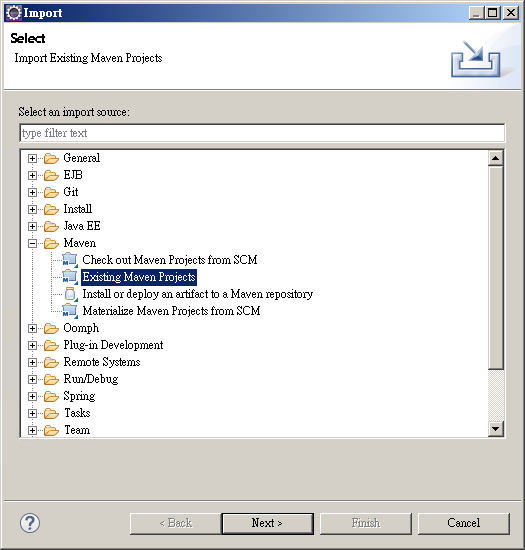Screen dimensions: 525x550
Task: Select Materialize Maven Projects from SCM
Action: click(x=171, y=311)
